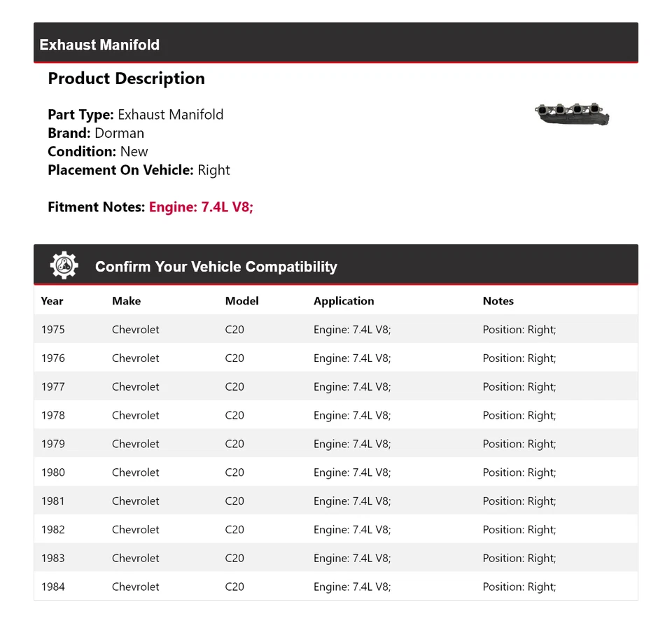Image resolution: width=672 pixels, height=623 pixels.
Task: Click the Notes column header
Action: point(498,301)
